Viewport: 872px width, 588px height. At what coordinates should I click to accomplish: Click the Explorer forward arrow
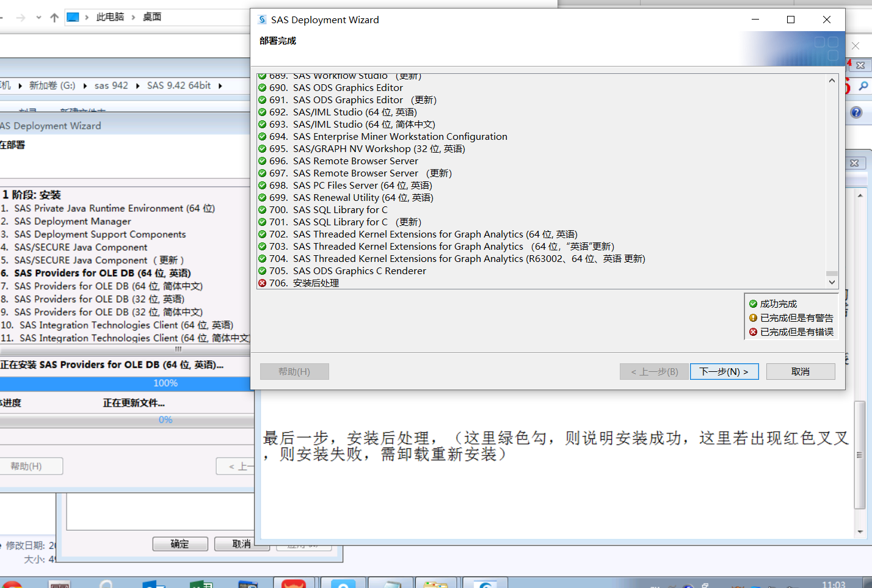(x=21, y=18)
